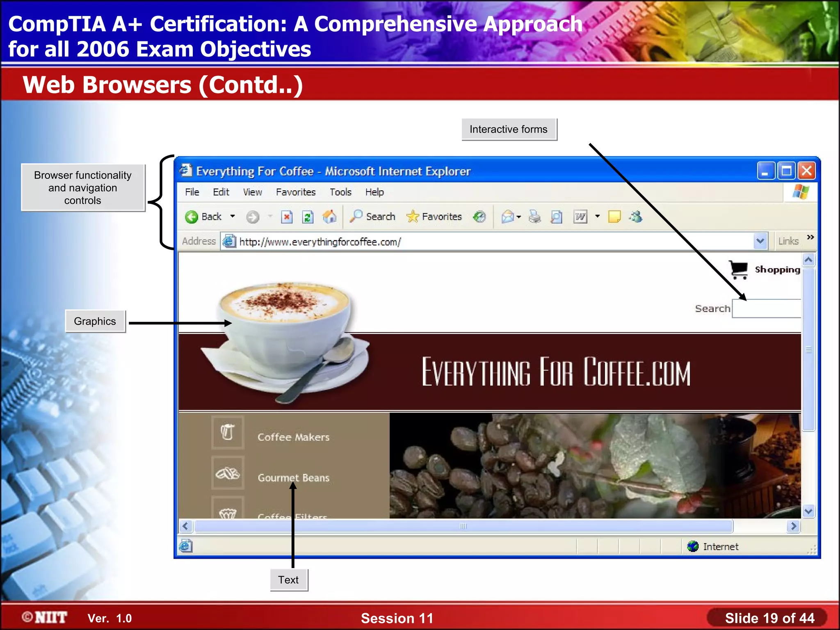Click the Edit with Word icon
The image size is (840, 630).
580,216
